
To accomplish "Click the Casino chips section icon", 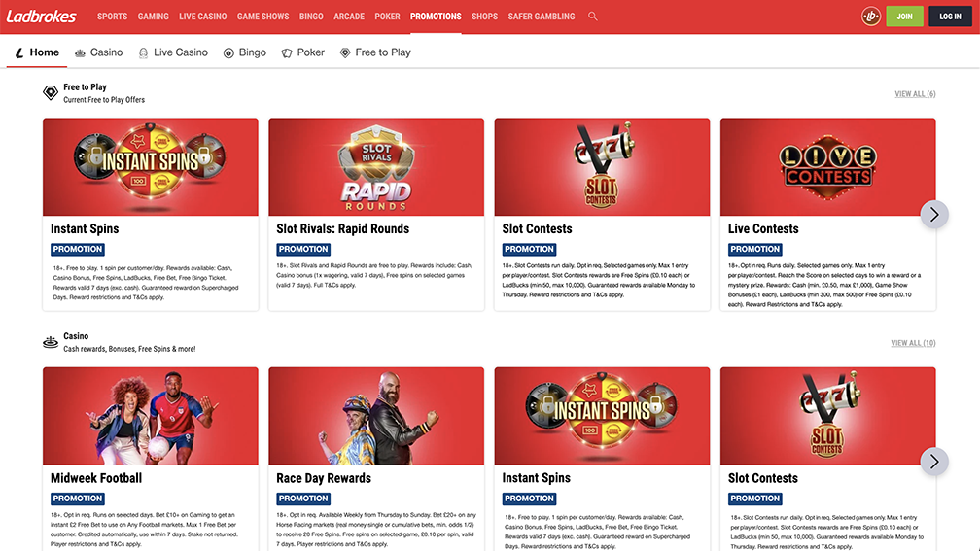I will tap(51, 342).
